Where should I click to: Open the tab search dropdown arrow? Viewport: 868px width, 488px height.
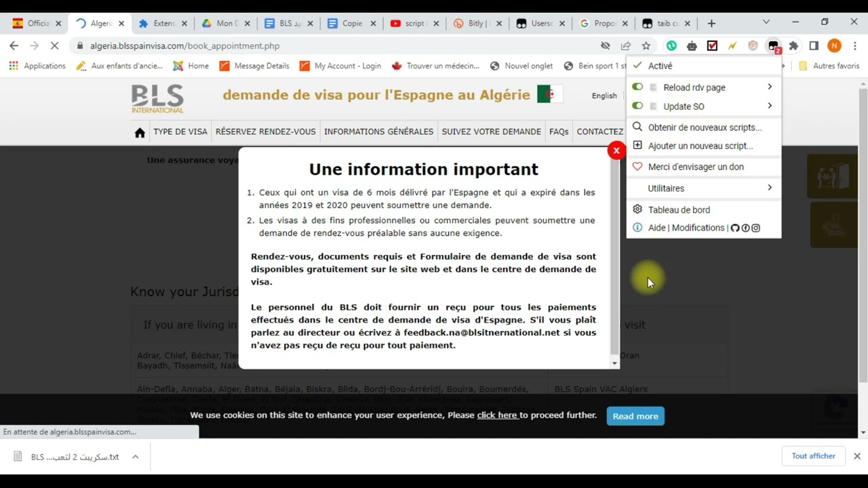pyautogui.click(x=766, y=22)
